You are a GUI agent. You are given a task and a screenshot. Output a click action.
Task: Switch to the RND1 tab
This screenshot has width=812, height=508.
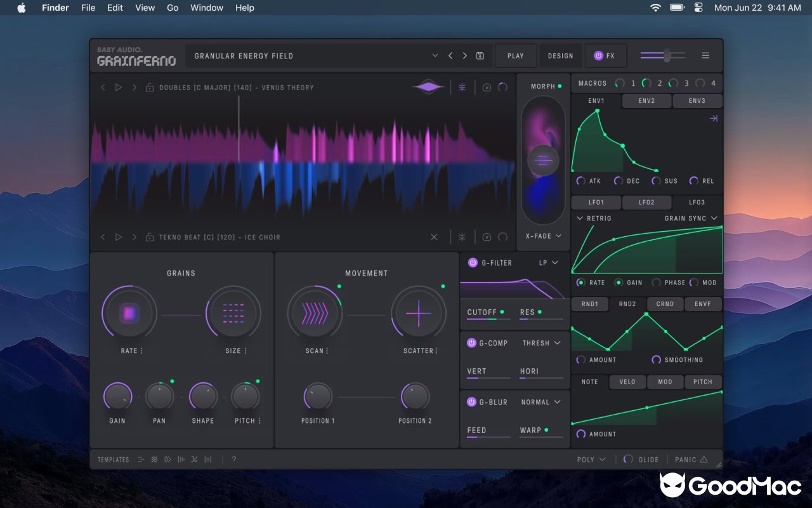click(590, 304)
